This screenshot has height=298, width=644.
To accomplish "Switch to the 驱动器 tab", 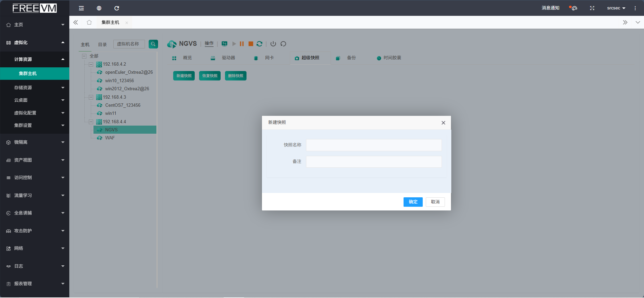I will click(228, 58).
